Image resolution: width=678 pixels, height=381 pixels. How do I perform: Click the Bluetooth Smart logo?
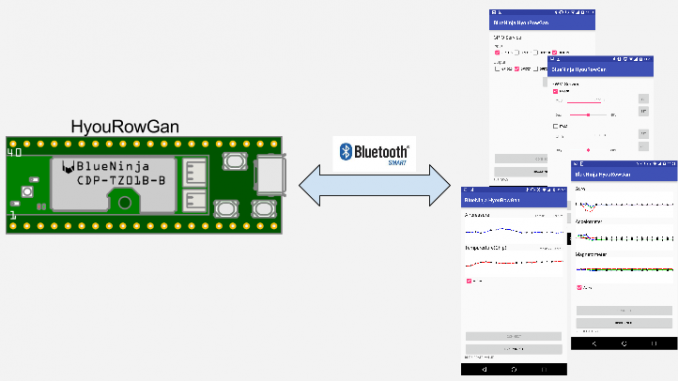pos(374,154)
